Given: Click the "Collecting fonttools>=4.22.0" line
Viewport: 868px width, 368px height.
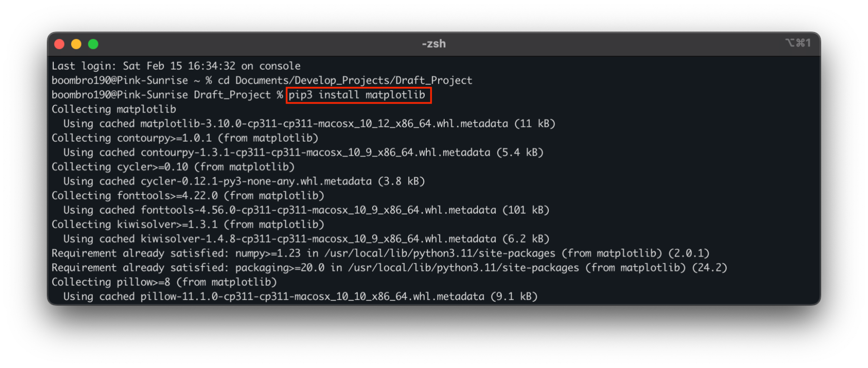Looking at the screenshot, I should click(x=188, y=196).
